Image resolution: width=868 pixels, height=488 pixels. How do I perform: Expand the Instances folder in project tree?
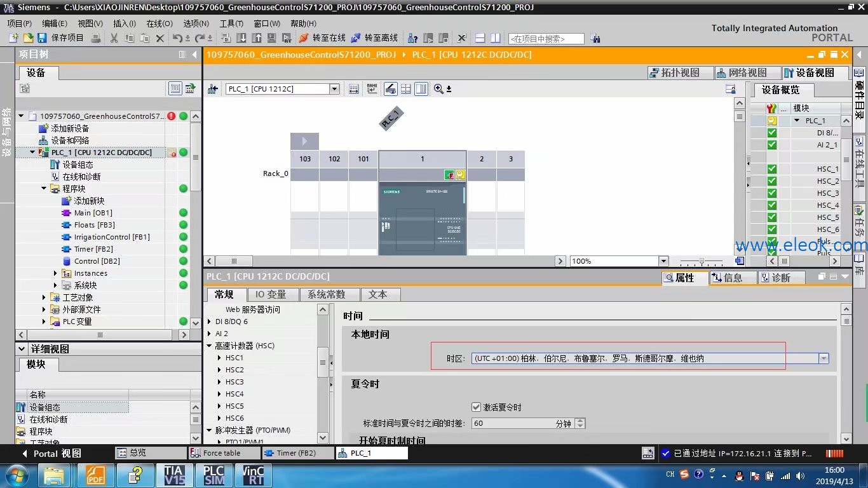(56, 273)
